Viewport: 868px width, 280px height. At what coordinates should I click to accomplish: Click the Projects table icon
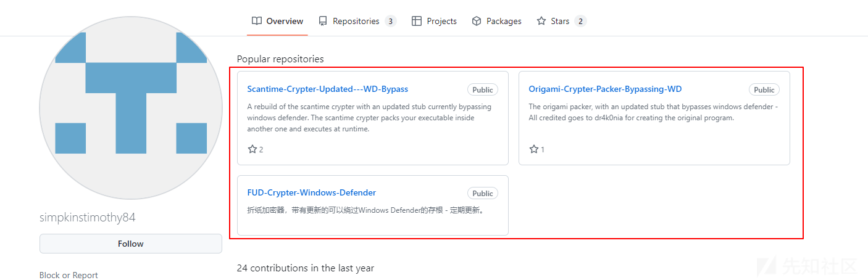(417, 21)
